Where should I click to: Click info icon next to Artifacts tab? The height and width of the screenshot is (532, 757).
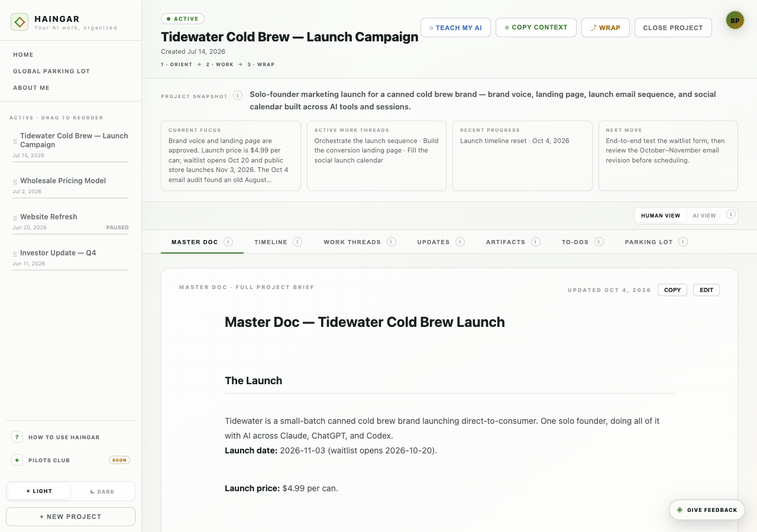pos(536,242)
